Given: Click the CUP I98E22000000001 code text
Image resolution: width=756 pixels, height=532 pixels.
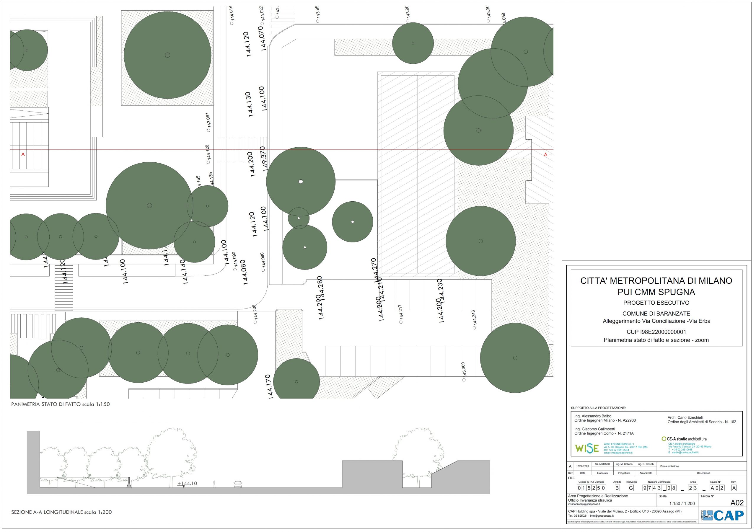Looking at the screenshot, I should [x=656, y=332].
